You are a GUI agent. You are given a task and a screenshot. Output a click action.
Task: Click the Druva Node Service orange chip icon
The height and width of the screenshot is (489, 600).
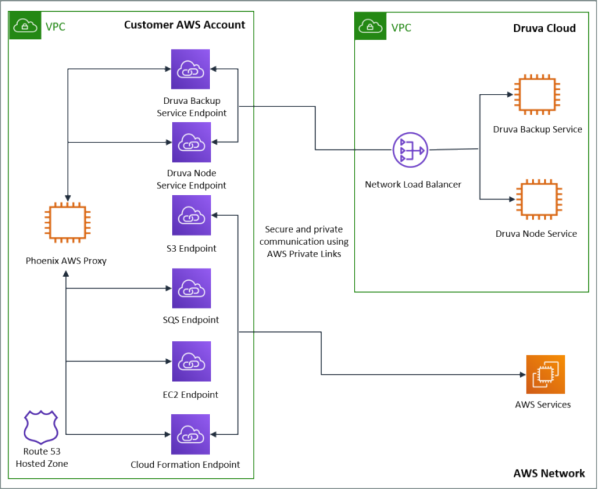pyautogui.click(x=536, y=200)
